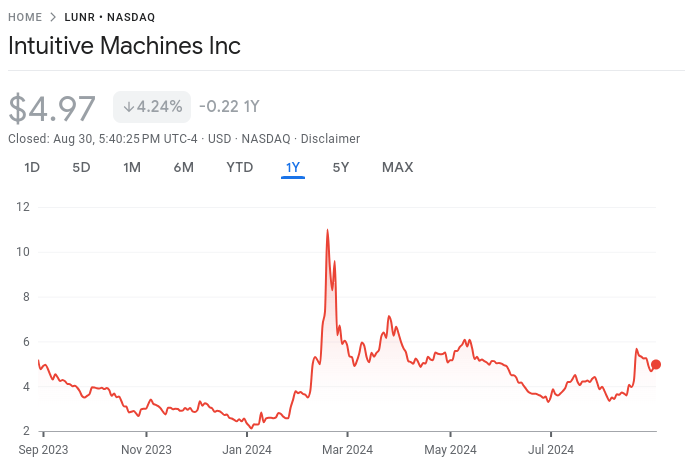Viewport: 685px width, 468px height.
Task: Click the HOME breadcrumb link
Action: point(25,17)
